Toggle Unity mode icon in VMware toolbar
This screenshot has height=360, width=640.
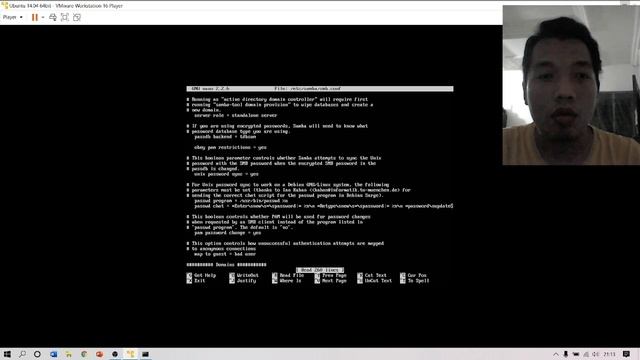[x=77, y=17]
